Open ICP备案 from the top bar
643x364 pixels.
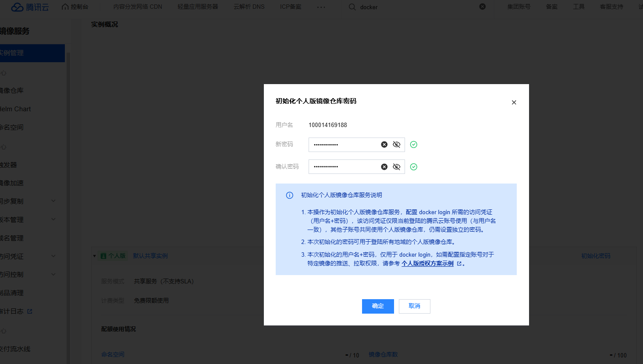(x=290, y=7)
